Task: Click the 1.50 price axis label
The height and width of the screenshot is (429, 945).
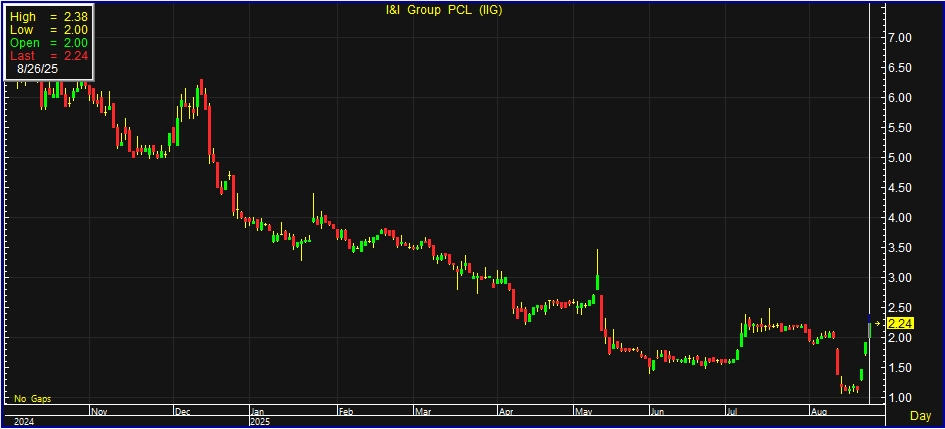Action: pyautogui.click(x=902, y=368)
